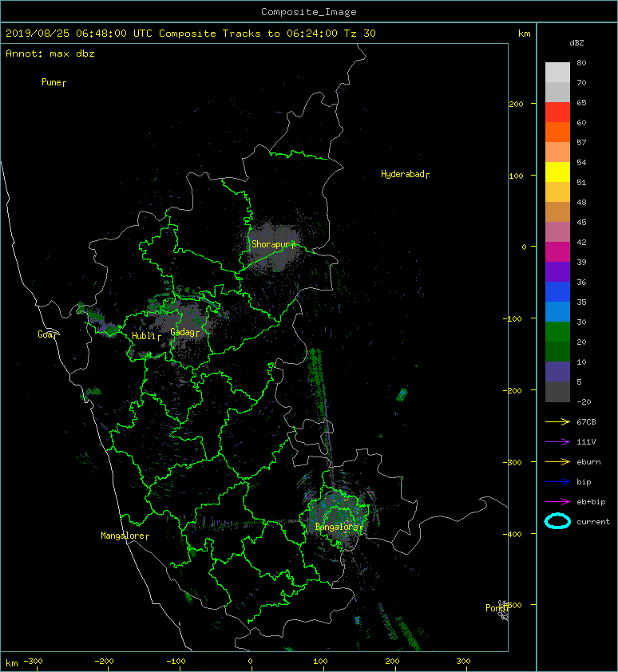Viewport: 618px width, 672px height.
Task: Click the dBZ legend heading
Action: tap(576, 43)
